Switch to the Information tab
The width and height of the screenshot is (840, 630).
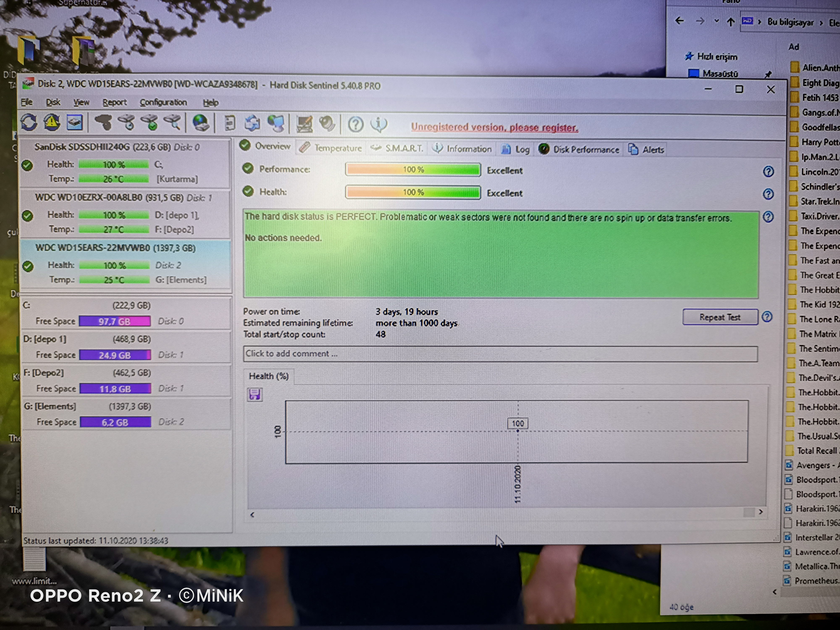[462, 148]
